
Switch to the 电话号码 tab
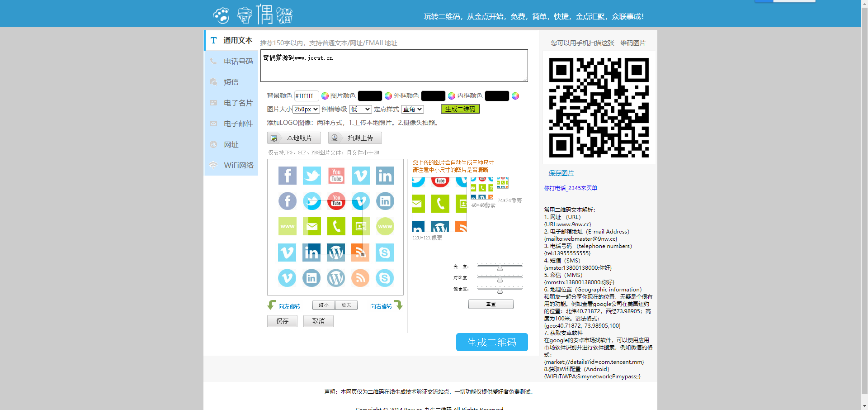231,61
